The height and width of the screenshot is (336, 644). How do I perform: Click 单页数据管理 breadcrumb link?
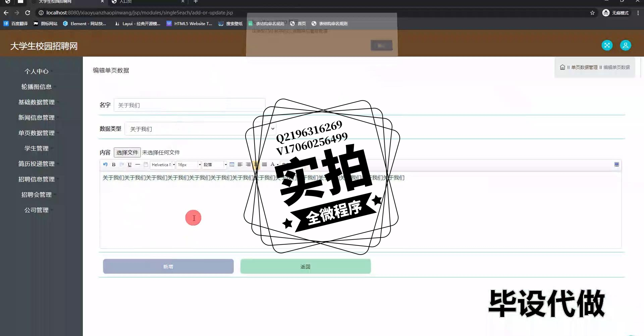pos(584,67)
